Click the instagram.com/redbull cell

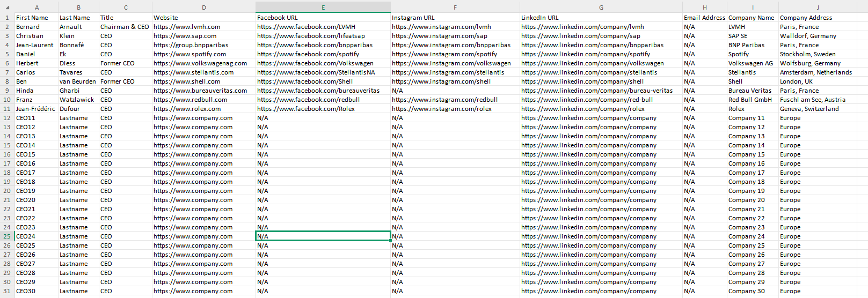pyautogui.click(x=455, y=100)
